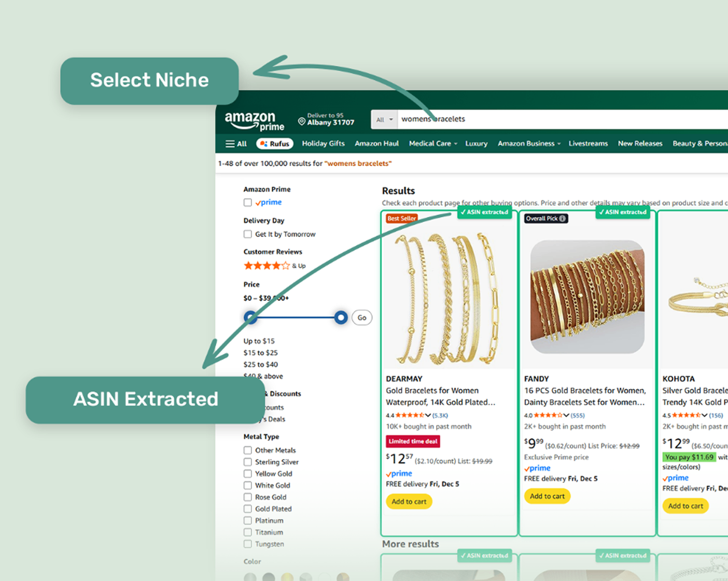The width and height of the screenshot is (728, 581).
Task: Add DEARMAY gold bracelets to cart
Action: point(409,502)
